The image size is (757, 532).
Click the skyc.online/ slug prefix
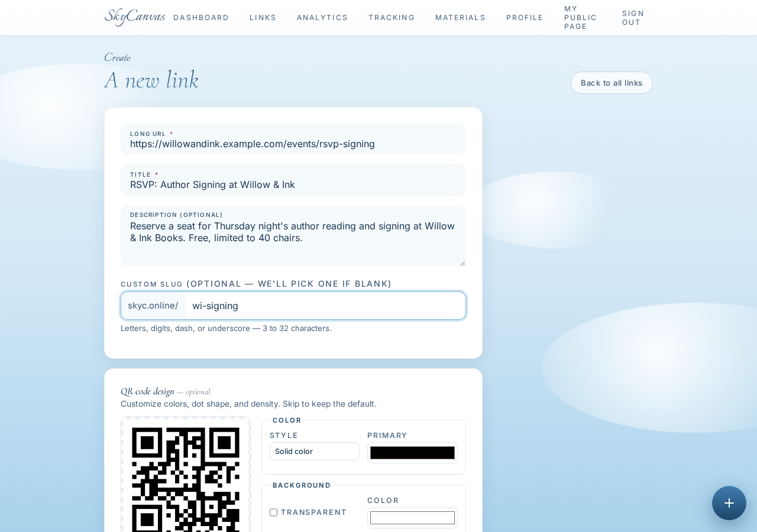click(153, 306)
